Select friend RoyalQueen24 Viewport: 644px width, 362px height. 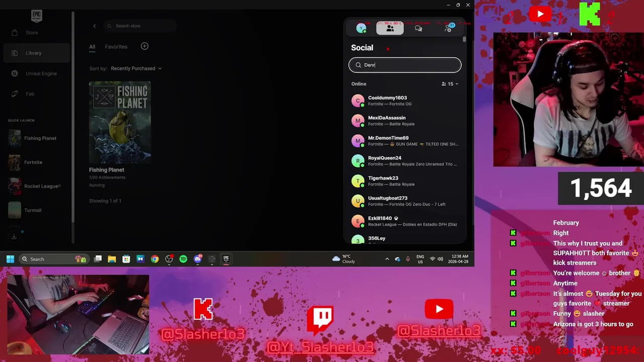click(x=405, y=161)
